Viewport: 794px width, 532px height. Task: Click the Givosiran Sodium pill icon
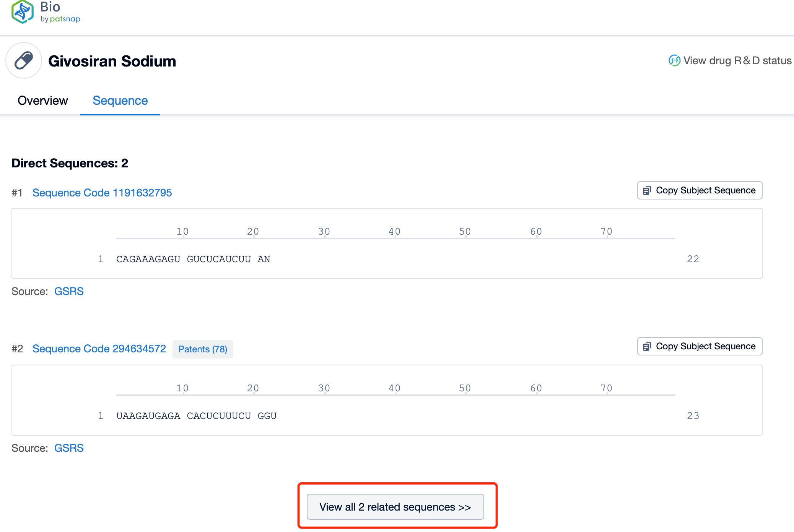coord(24,60)
